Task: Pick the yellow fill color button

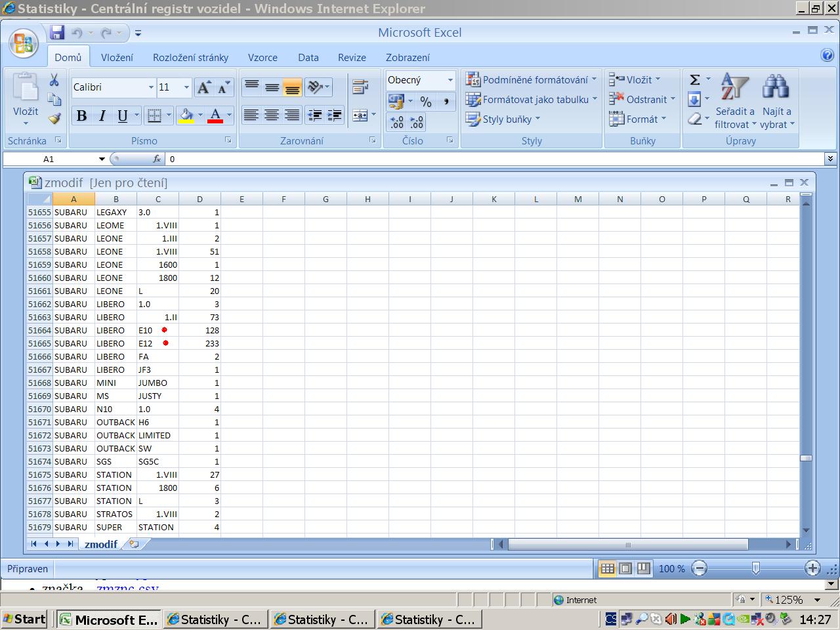Action: [186, 116]
